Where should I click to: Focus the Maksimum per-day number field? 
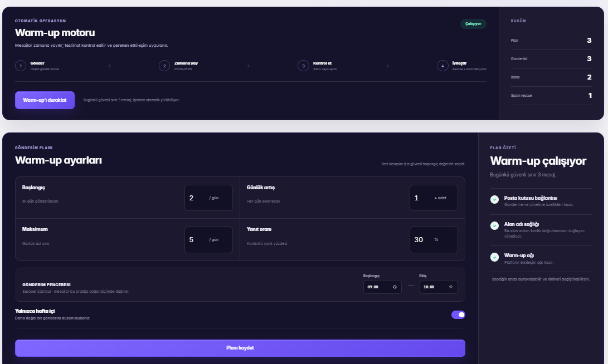208,240
